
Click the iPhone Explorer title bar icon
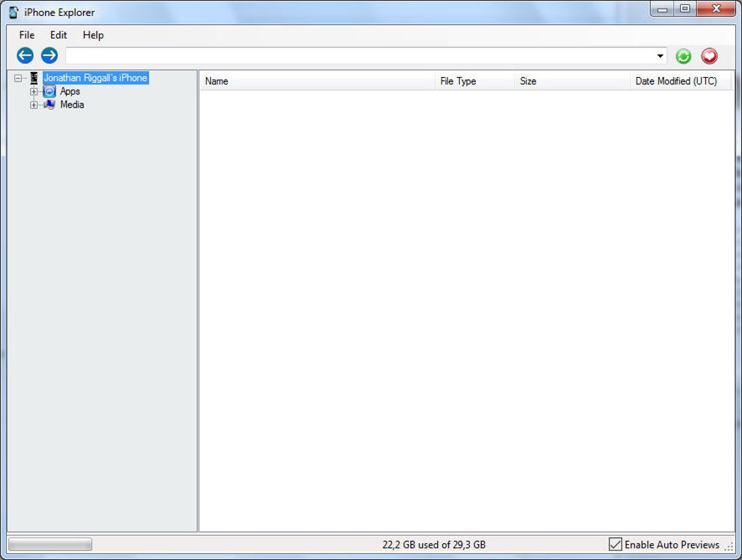coord(13,12)
